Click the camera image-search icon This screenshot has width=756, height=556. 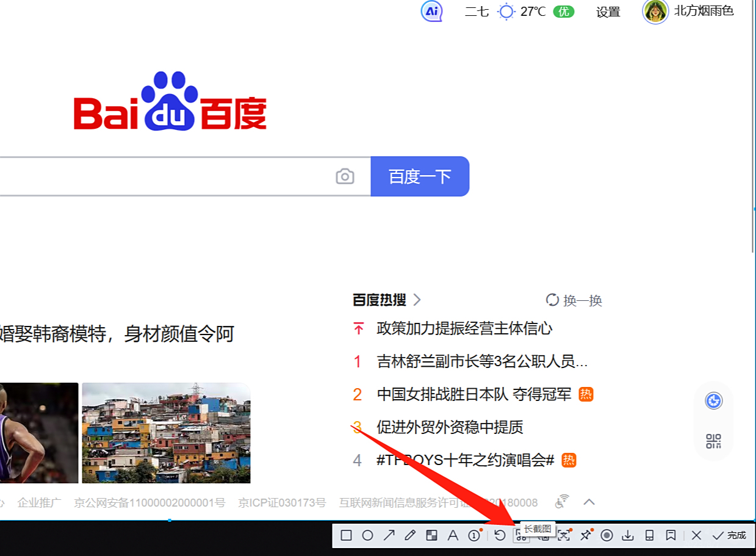tap(345, 176)
